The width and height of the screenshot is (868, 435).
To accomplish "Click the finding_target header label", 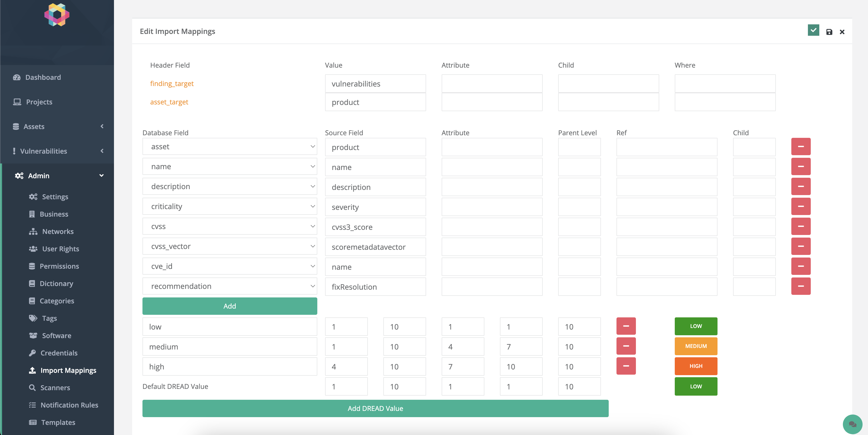I will (x=172, y=84).
